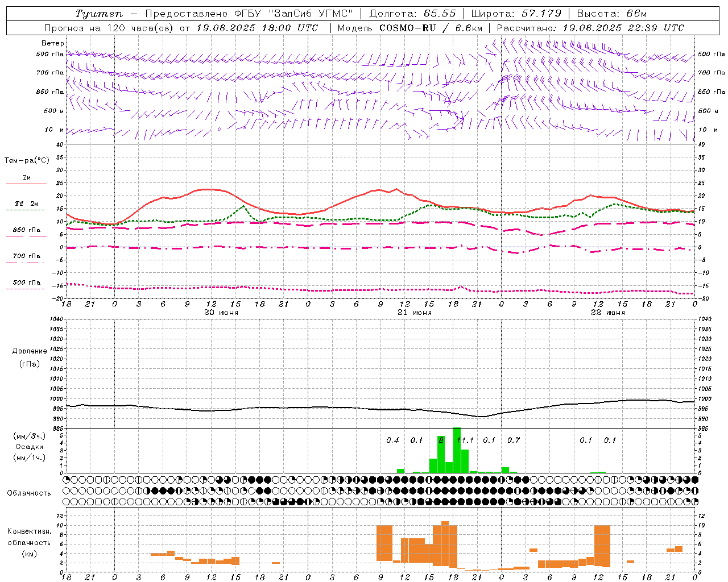Click the "20 июня" date label
The image size is (728, 582).
pyautogui.click(x=221, y=313)
